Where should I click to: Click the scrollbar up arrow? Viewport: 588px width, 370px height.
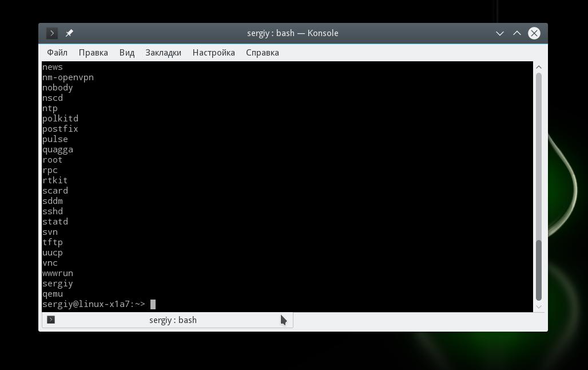point(539,67)
